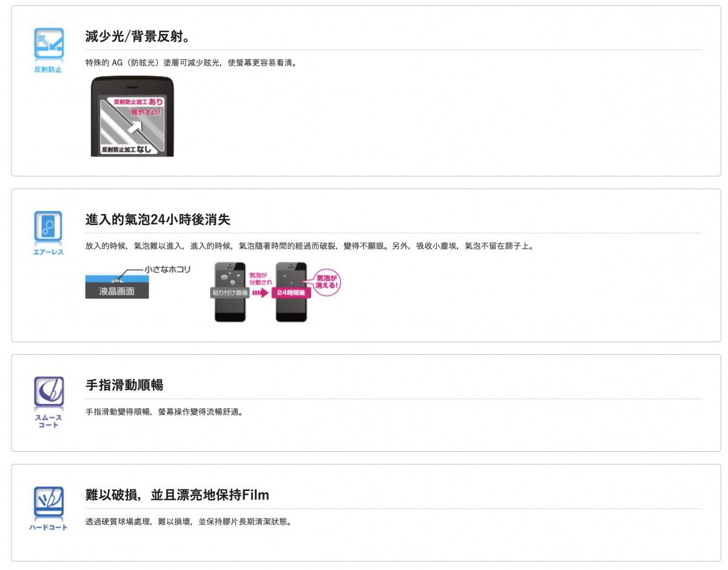Select the heading 難以破損，並且漂亮地保持Film
728x570 pixels.
point(177,495)
